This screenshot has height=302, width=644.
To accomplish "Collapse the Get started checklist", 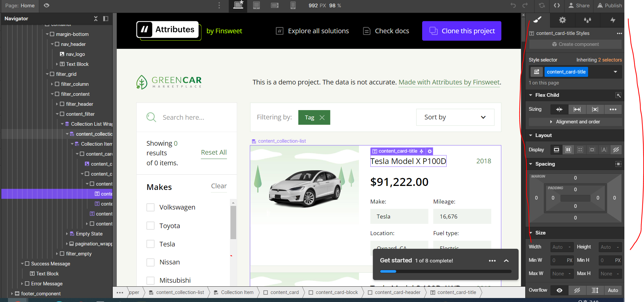I will (x=506, y=261).
